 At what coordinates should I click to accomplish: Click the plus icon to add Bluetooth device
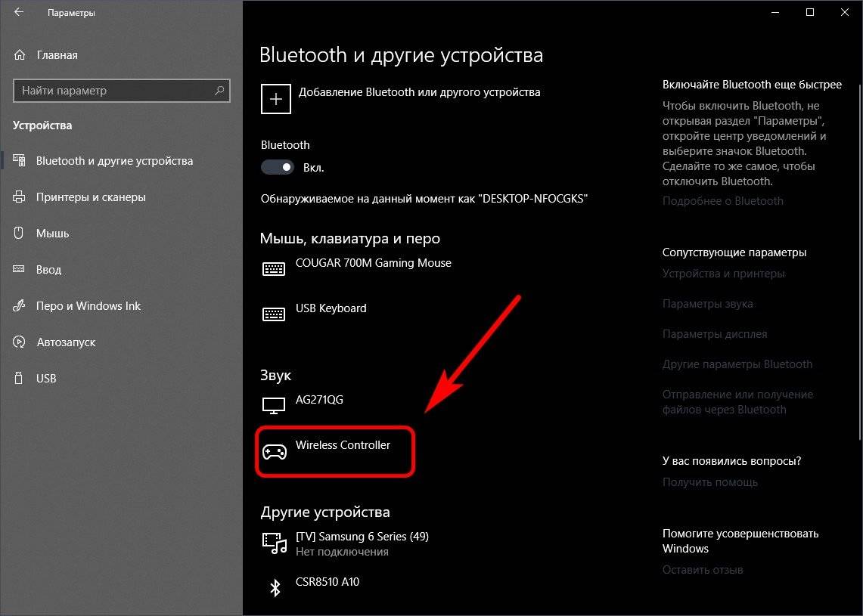(x=276, y=99)
